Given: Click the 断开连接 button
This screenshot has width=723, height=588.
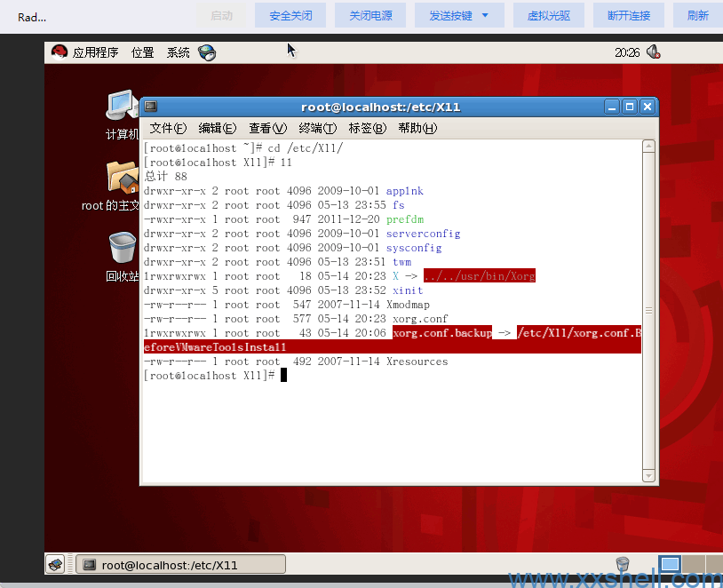Looking at the screenshot, I should point(629,15).
